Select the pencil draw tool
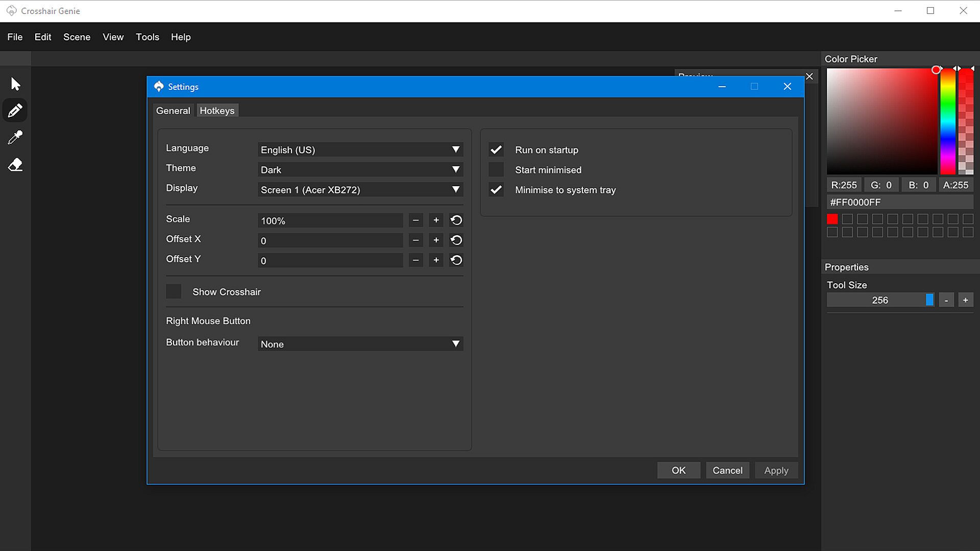Viewport: 980px width, 551px height. click(x=15, y=110)
